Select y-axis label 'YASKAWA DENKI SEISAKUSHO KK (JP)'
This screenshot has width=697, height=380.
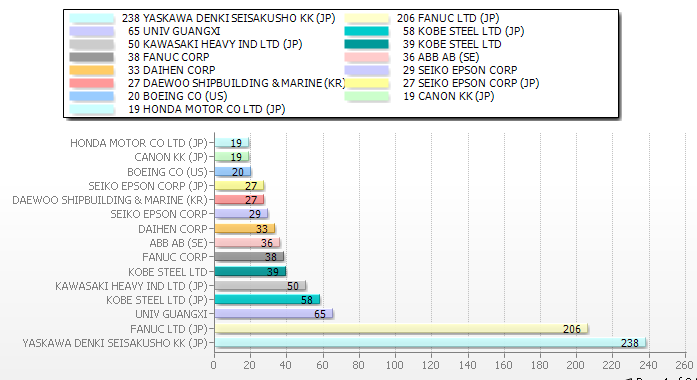115,343
